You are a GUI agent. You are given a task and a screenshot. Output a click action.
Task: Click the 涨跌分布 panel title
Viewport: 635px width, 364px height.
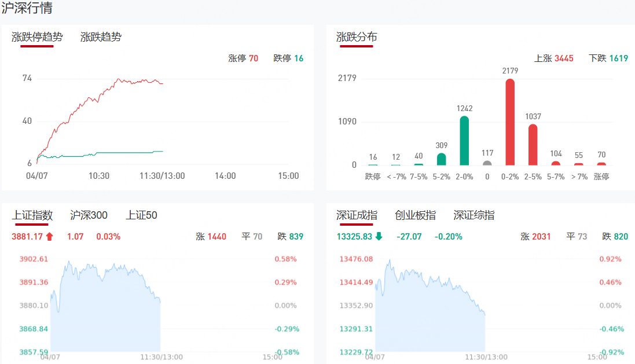[357, 37]
